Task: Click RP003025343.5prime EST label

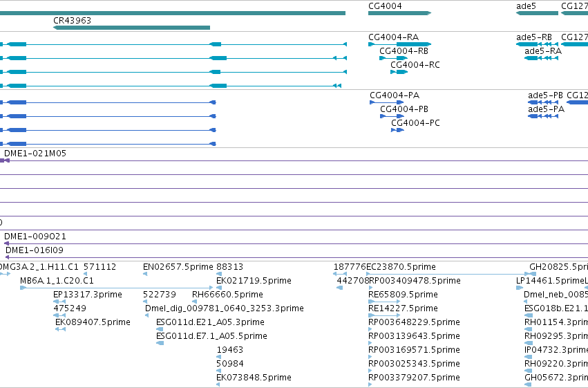Action: [414, 364]
